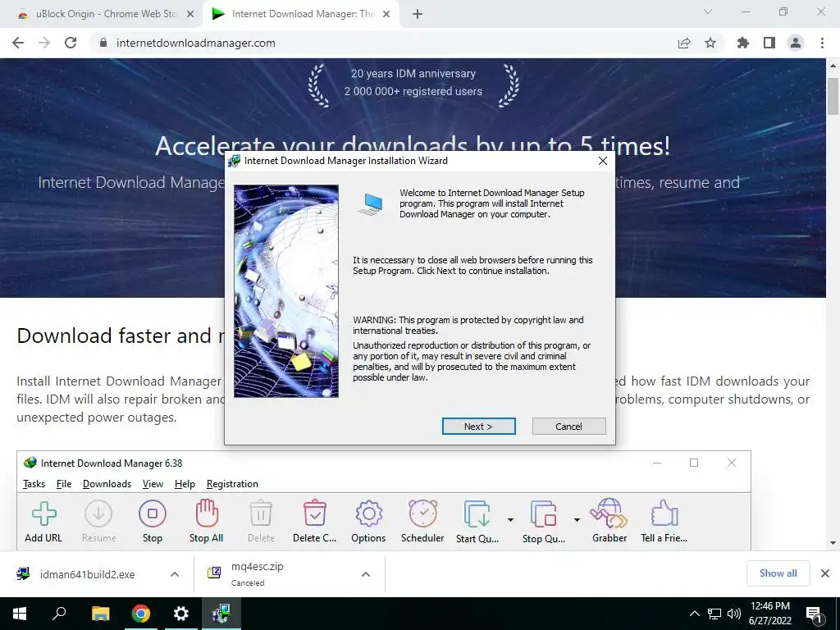
Task: Open volume tray icon
Action: [x=734, y=614]
